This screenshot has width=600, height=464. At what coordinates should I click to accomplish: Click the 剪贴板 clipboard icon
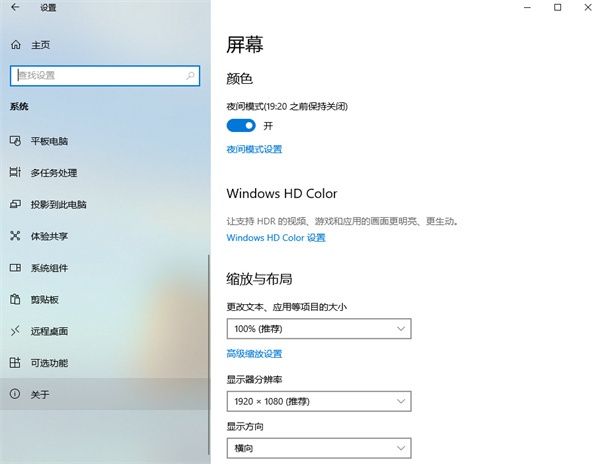click(15, 299)
